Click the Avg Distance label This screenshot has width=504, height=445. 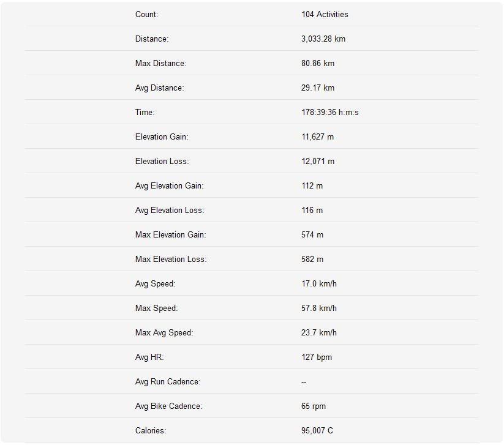tap(159, 88)
